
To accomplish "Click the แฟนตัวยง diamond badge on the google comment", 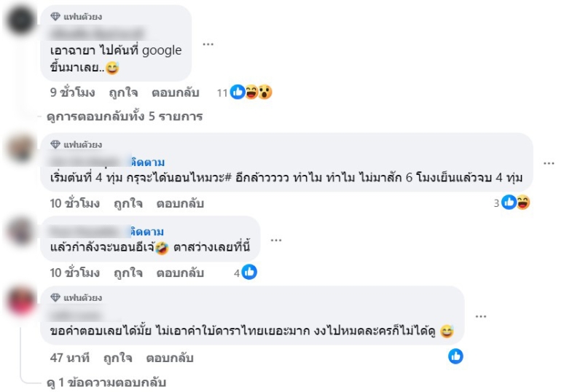I will point(77,17).
